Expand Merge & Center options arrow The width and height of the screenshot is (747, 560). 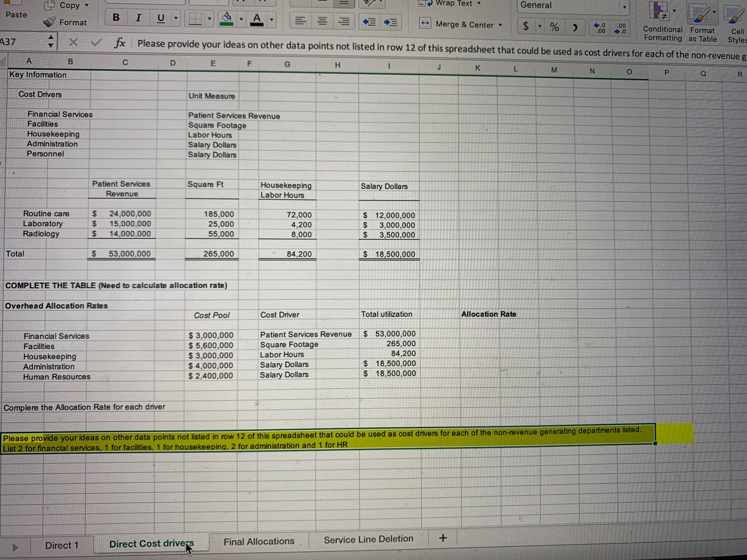pyautogui.click(x=500, y=25)
